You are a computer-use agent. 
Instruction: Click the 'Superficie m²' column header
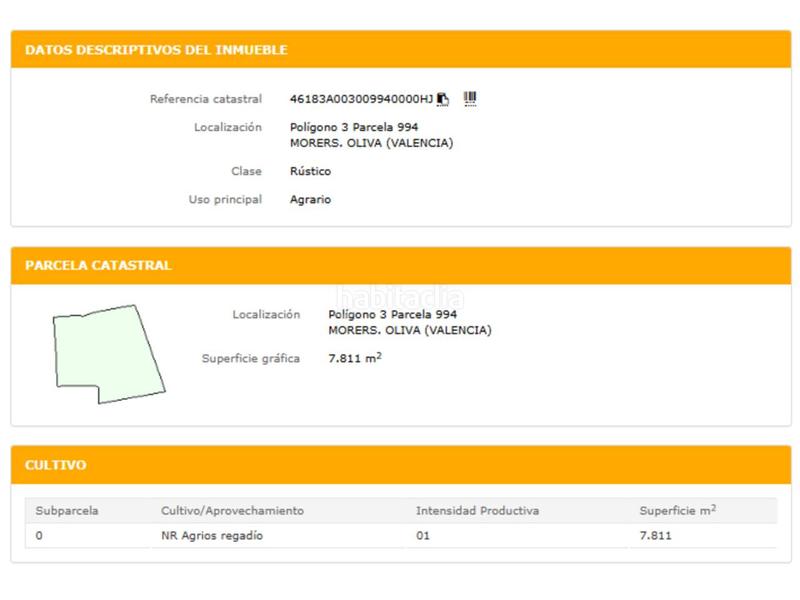677,511
